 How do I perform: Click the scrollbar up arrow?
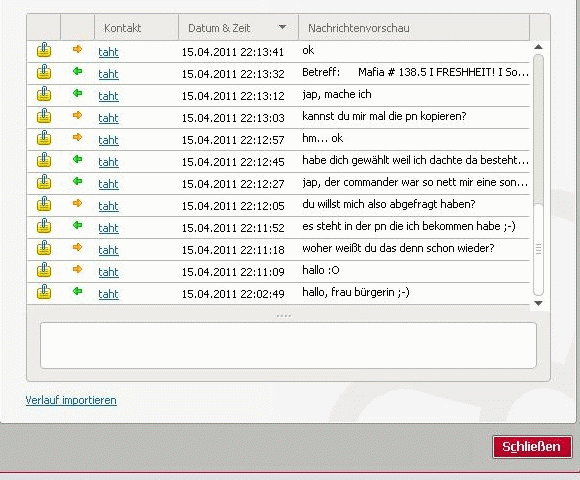539,47
